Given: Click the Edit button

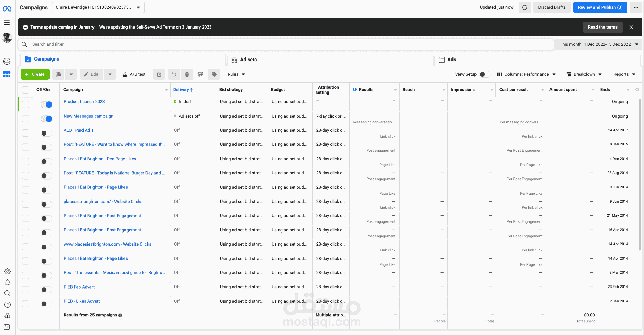Looking at the screenshot, I should 91,74.
